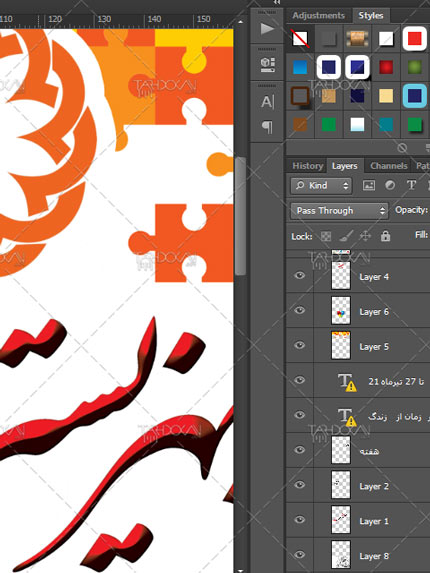Click the Clear Style icon in Styles panel
Image resolution: width=430 pixels, height=573 pixels.
402,148
